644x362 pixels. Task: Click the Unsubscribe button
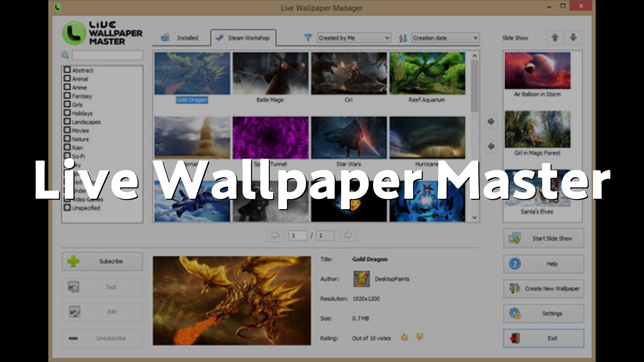pos(102,338)
